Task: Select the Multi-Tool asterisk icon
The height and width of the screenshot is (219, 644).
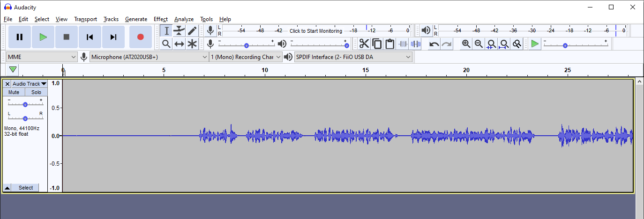Action: [x=192, y=44]
